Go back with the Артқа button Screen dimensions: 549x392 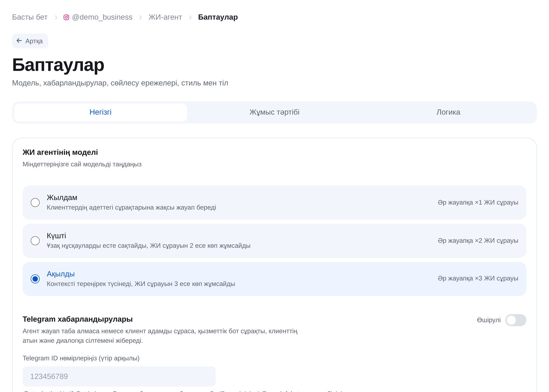[x=30, y=41]
